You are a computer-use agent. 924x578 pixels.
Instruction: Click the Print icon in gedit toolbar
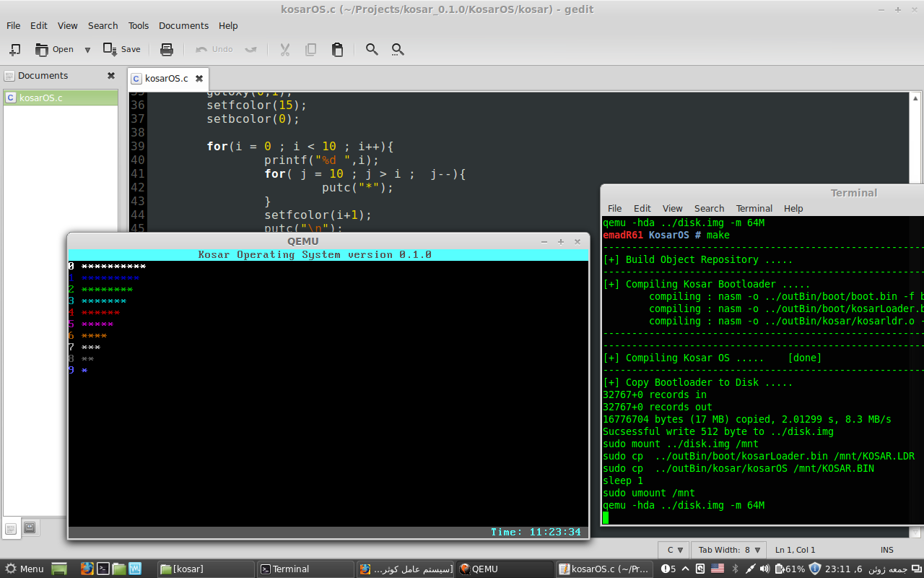(167, 49)
